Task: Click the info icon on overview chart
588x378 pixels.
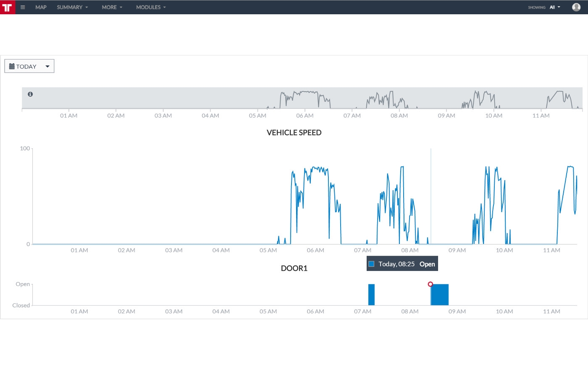Action: (x=30, y=94)
